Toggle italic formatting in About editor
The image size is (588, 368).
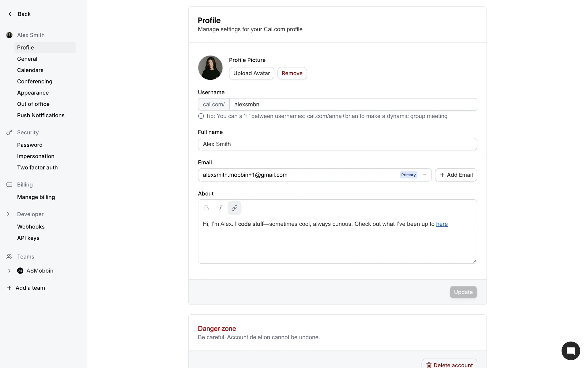click(x=220, y=208)
